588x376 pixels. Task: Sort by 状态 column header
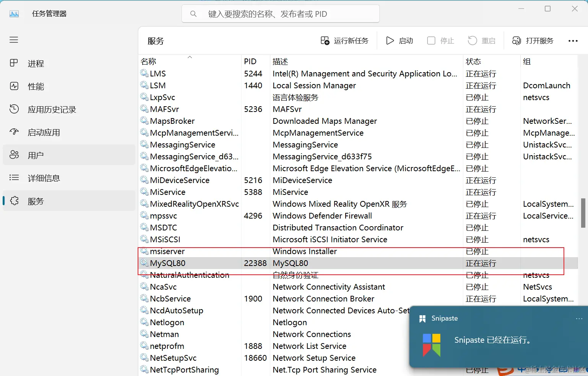pos(492,61)
